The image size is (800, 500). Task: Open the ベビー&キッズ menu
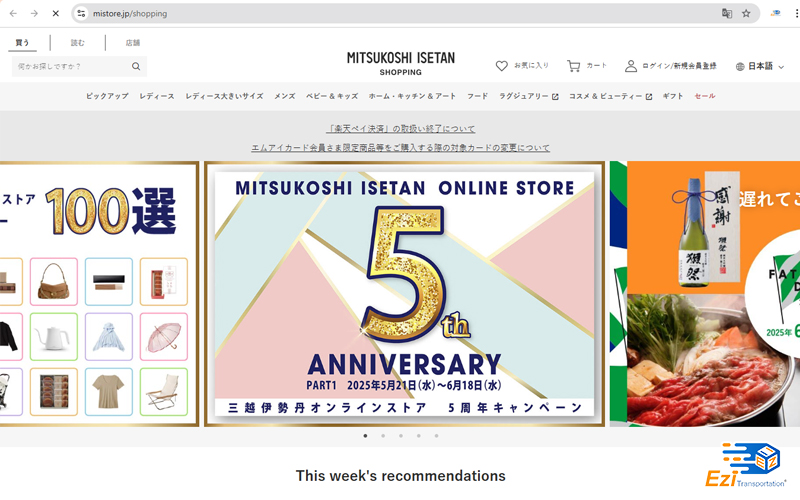(332, 96)
